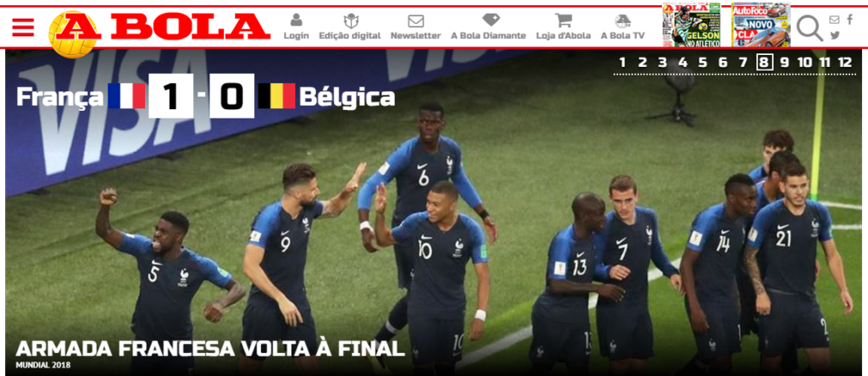Viewport: 868px width, 376px height.
Task: Jump to slide number 9
Action: pos(784,63)
